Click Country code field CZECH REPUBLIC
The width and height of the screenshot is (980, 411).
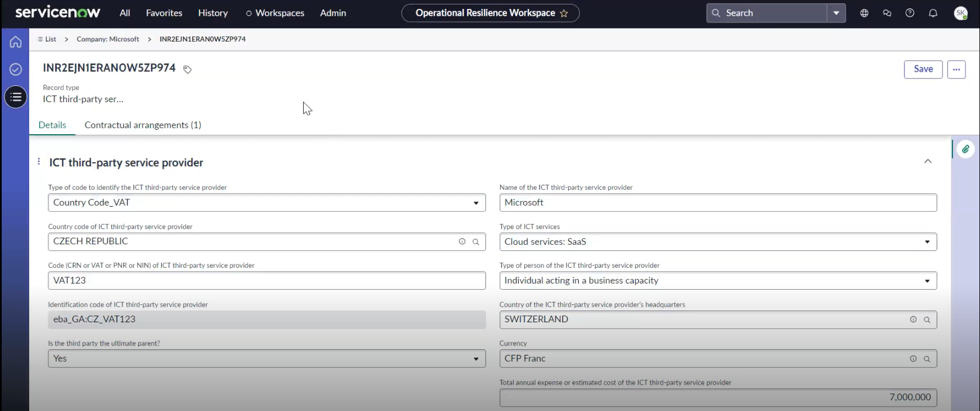coord(267,241)
